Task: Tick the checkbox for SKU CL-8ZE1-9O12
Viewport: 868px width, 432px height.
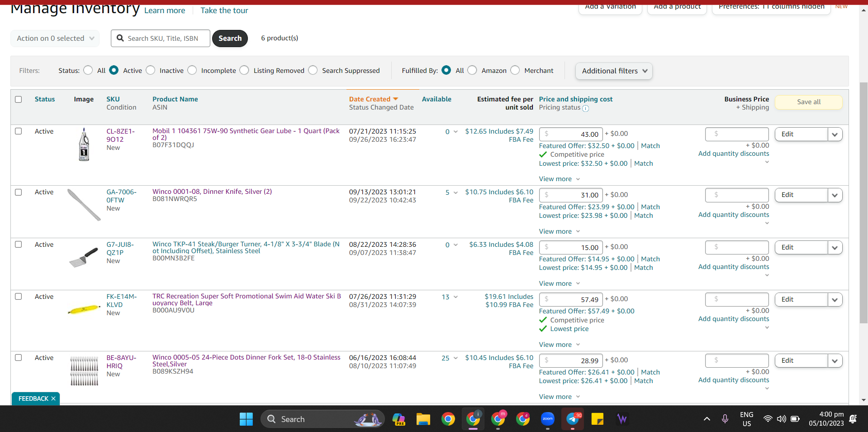Action: tap(19, 131)
